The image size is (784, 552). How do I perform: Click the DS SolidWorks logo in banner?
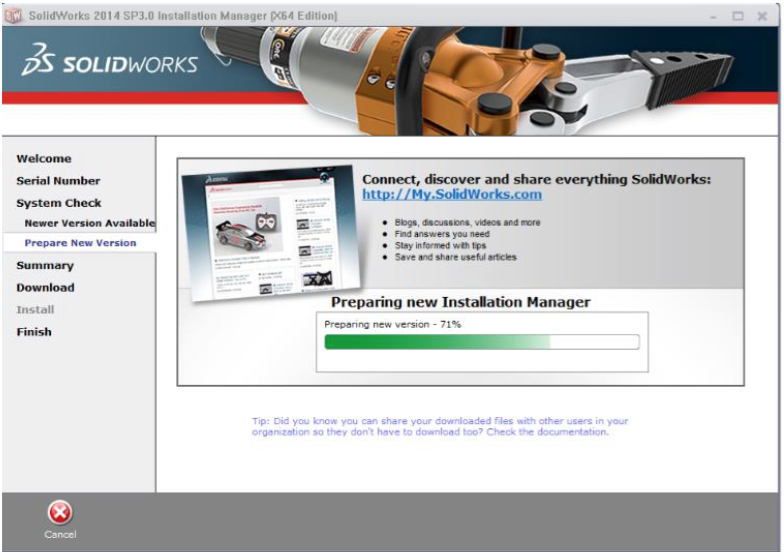(111, 62)
